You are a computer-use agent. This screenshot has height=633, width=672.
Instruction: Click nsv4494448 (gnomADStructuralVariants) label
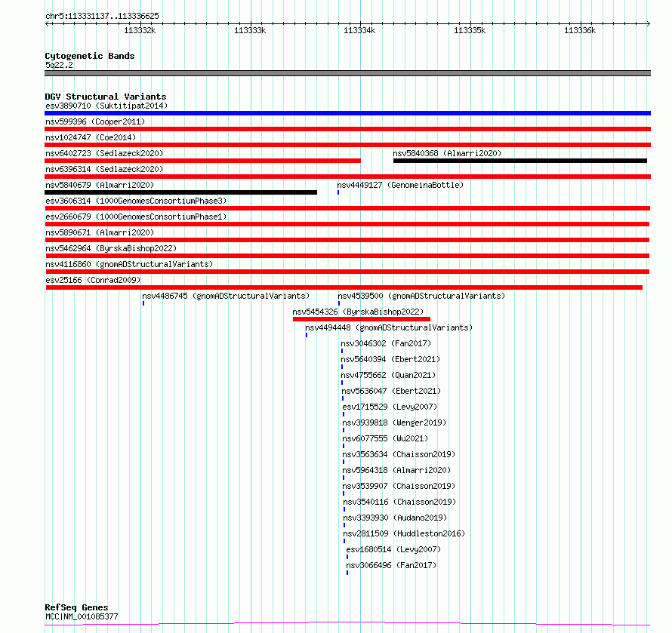(x=389, y=327)
